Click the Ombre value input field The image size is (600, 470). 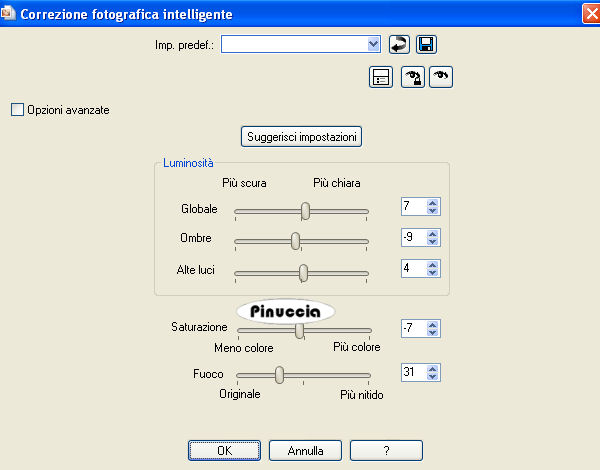click(x=412, y=239)
